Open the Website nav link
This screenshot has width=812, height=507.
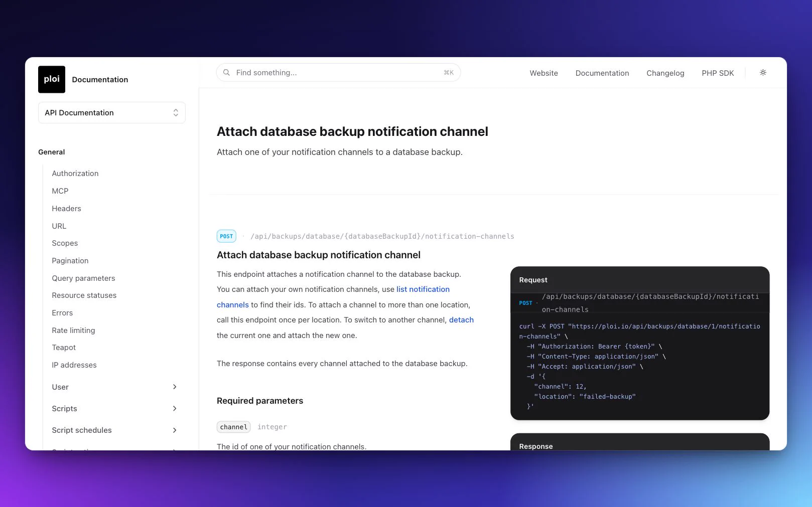(x=544, y=73)
